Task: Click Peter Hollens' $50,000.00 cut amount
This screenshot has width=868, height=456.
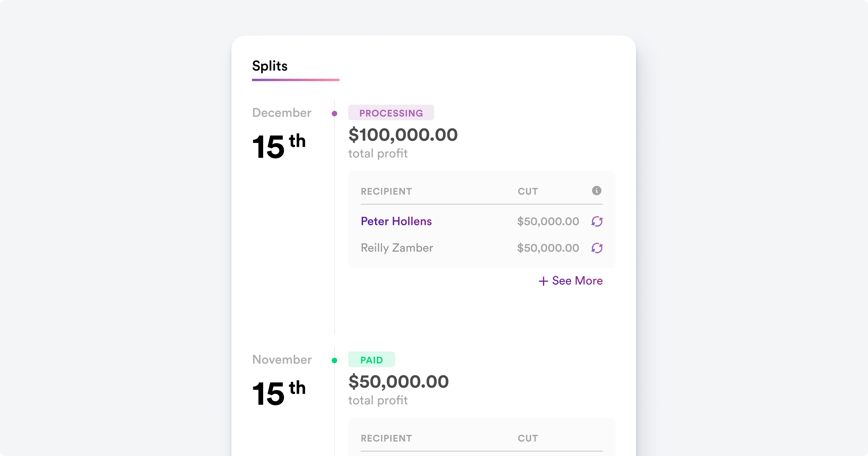Action: (x=548, y=221)
